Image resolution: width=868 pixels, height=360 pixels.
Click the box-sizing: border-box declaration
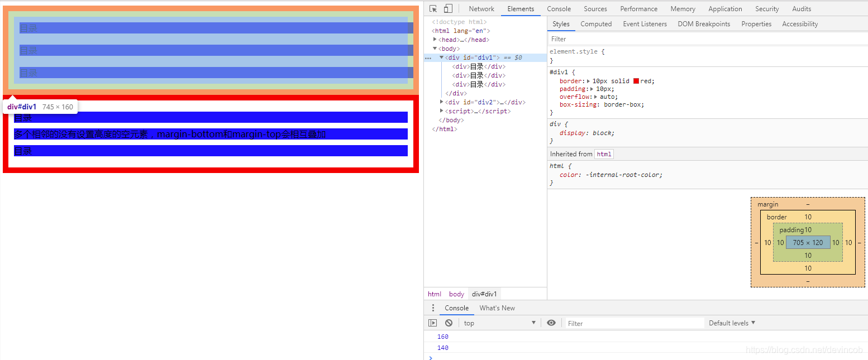[x=602, y=104]
